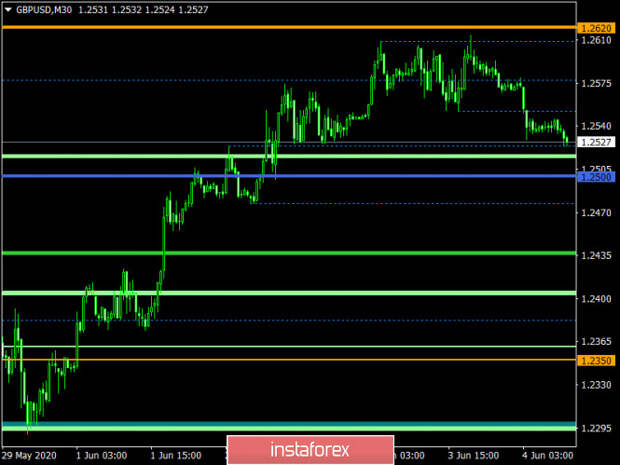The width and height of the screenshot is (620, 465).
Task: Click the 1.2575 price scale value
Action: pyautogui.click(x=596, y=83)
